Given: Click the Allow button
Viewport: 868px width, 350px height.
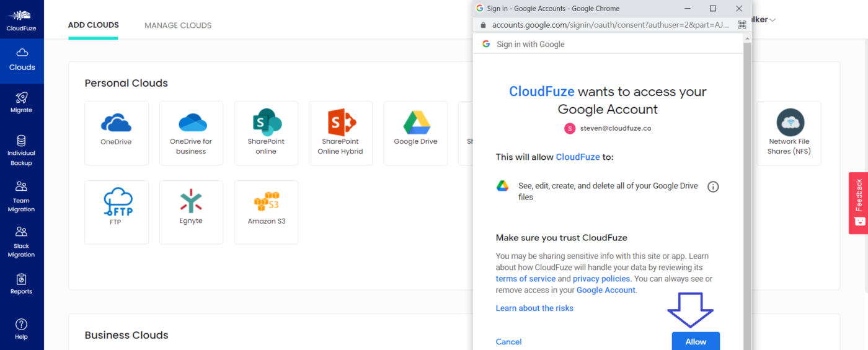Looking at the screenshot, I should (696, 341).
